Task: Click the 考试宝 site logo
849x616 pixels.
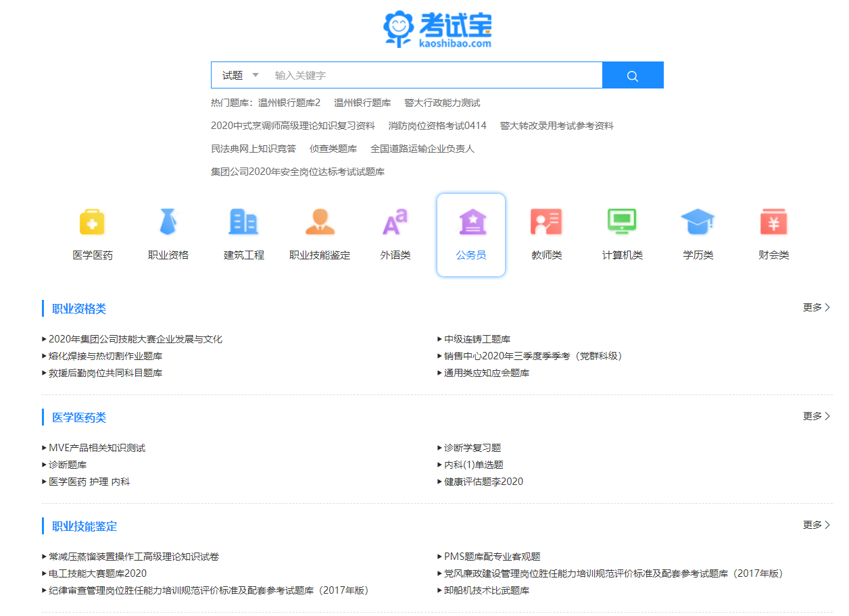Action: [437, 28]
